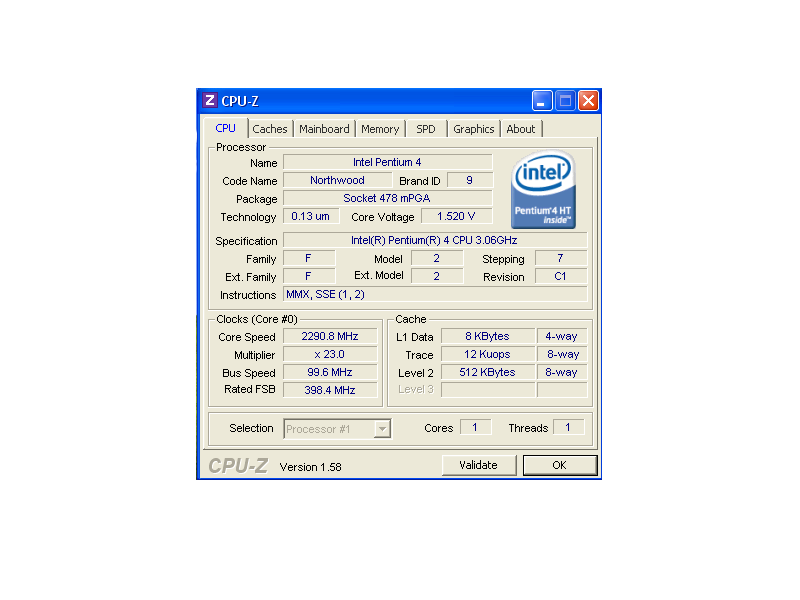Click the Revision value C1
Viewport: 800px width, 600px height.
tap(561, 276)
